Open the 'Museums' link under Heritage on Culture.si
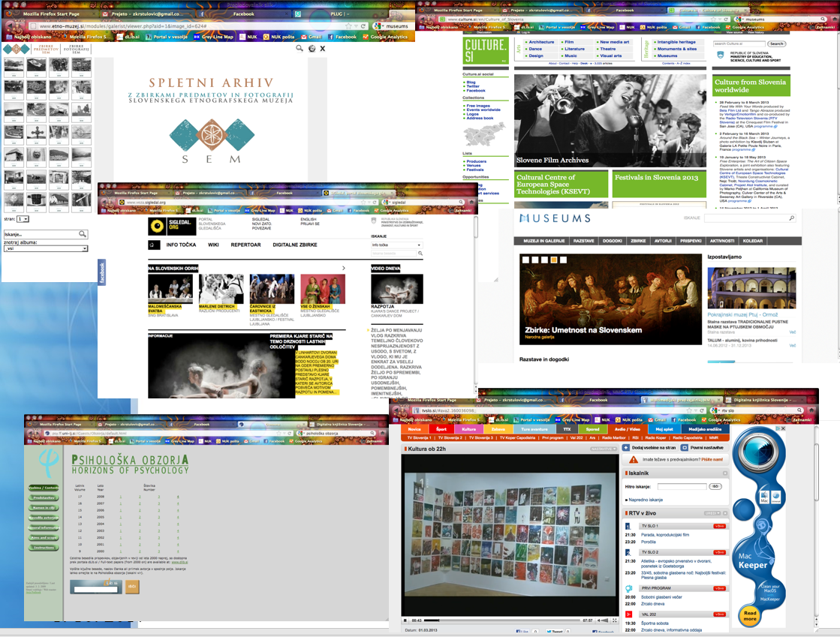This screenshot has width=840, height=637. point(667,56)
